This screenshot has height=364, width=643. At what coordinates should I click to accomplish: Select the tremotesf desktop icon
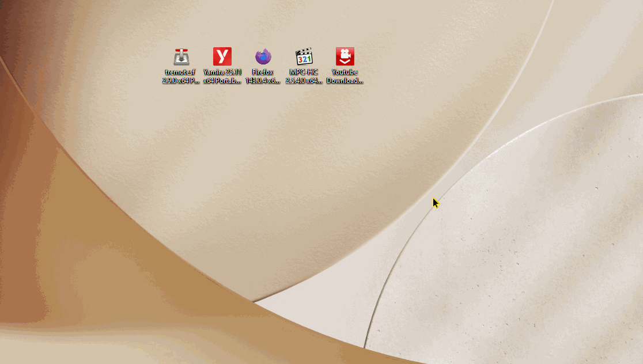[181, 56]
